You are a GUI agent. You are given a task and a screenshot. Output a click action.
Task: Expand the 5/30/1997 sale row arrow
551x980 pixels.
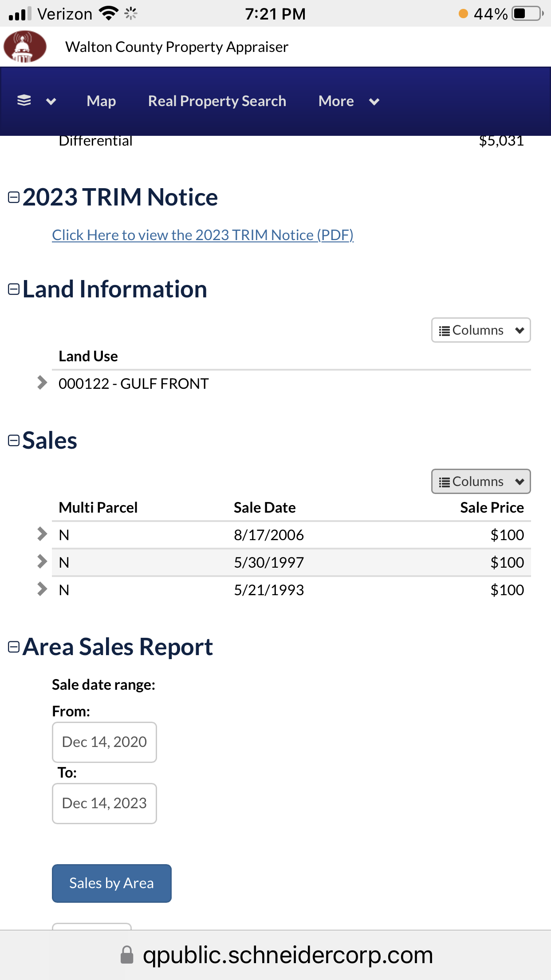click(42, 561)
